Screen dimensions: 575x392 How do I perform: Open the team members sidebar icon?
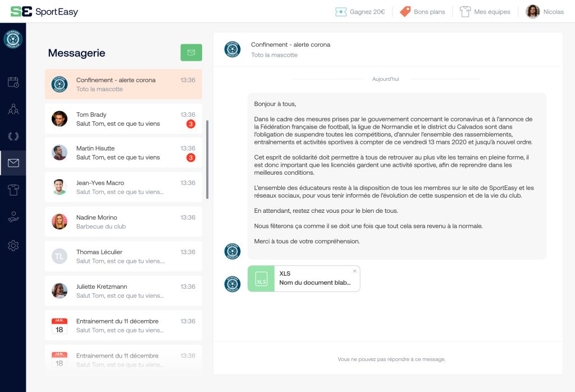click(13, 109)
